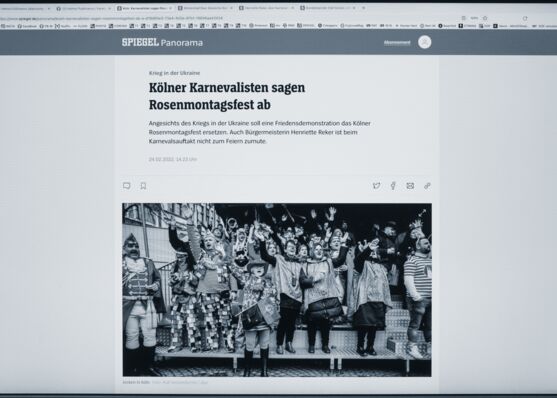Viewport: 557px width, 398px height.
Task: Open the article comments speech-bubble icon
Action: 126,186
